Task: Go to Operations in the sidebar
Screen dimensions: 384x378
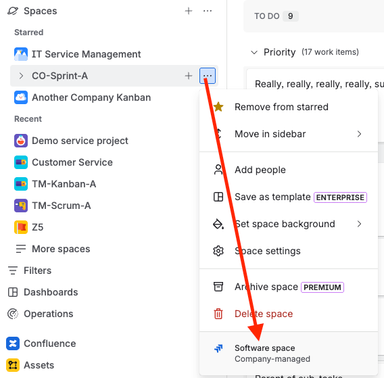Action: [48, 314]
